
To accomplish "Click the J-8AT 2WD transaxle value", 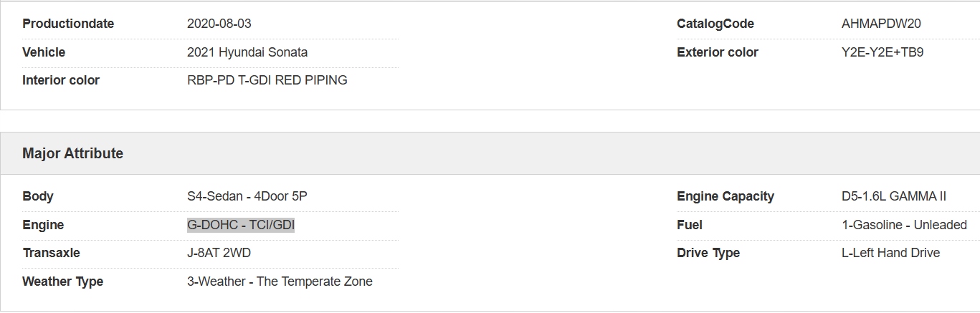I will 219,253.
